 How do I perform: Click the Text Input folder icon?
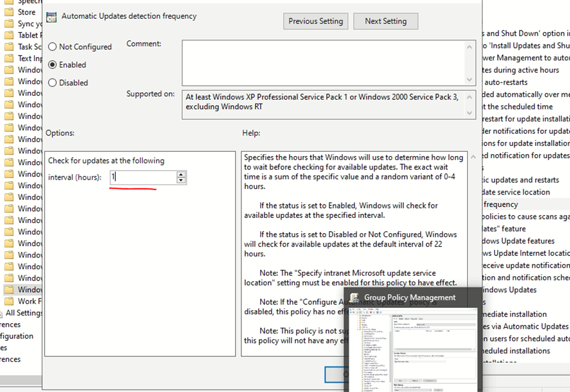click(x=9, y=58)
